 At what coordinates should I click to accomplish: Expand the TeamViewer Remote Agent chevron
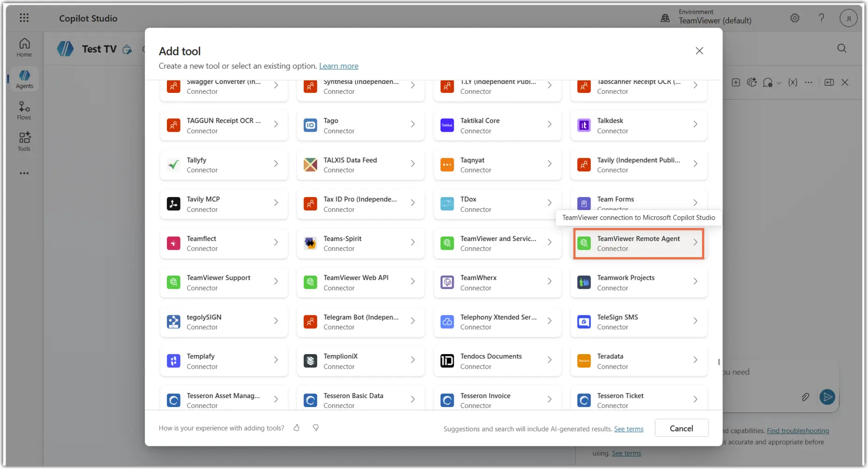coord(696,242)
